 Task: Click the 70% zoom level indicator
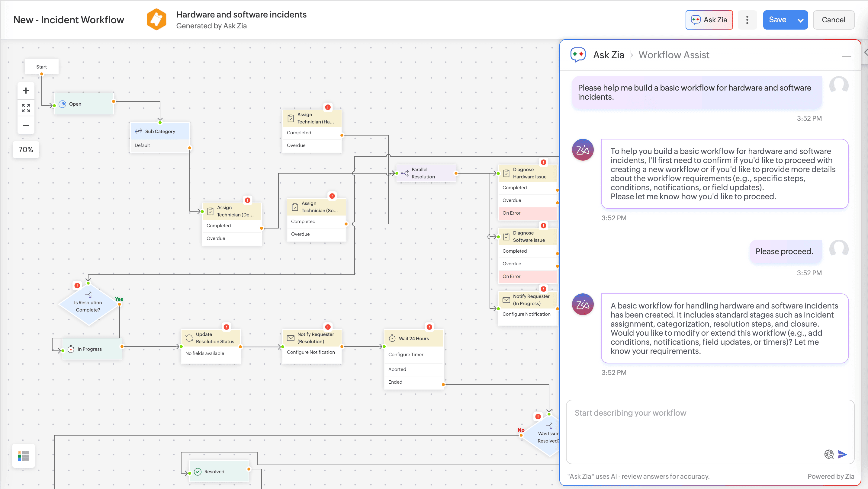tap(26, 149)
